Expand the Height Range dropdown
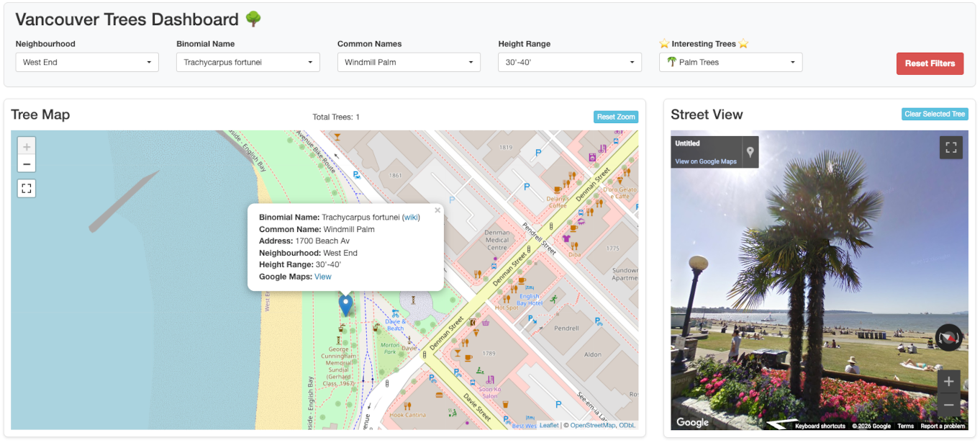 coord(570,63)
